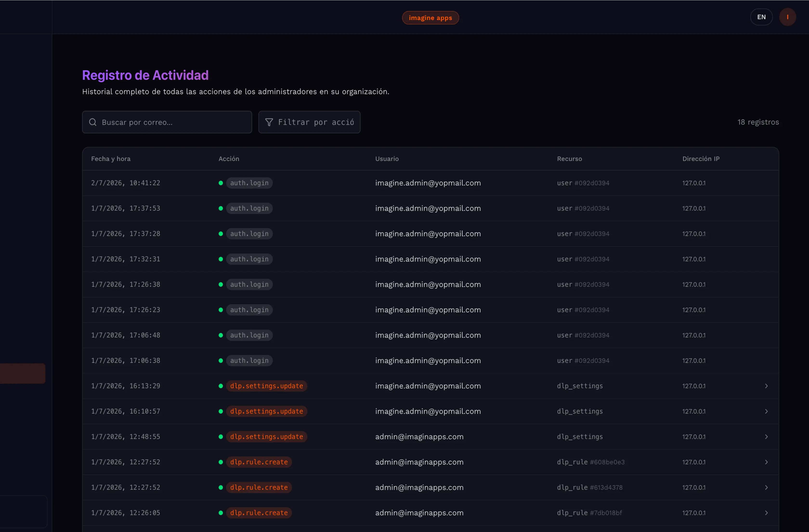Click the 127.0.0.1 IP in 17:06:38 row
Viewport: 809px width, 532px height.
click(x=694, y=360)
